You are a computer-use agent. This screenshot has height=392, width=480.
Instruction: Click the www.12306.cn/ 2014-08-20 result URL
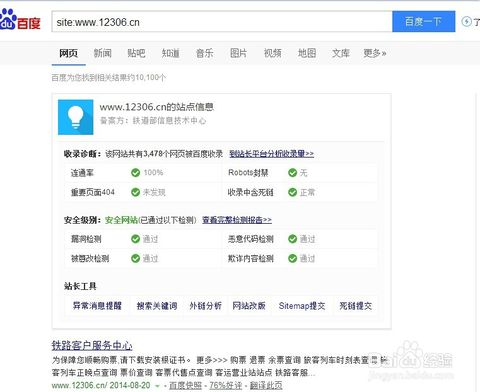tap(101, 385)
